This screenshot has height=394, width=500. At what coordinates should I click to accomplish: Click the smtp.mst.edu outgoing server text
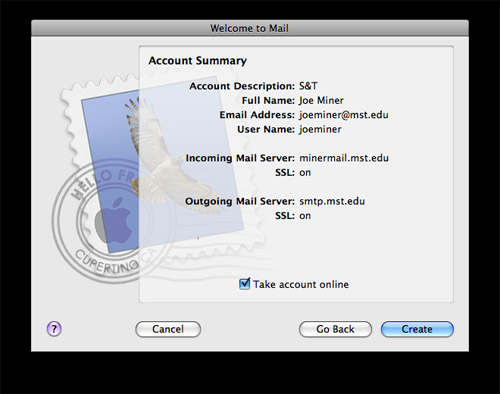332,201
